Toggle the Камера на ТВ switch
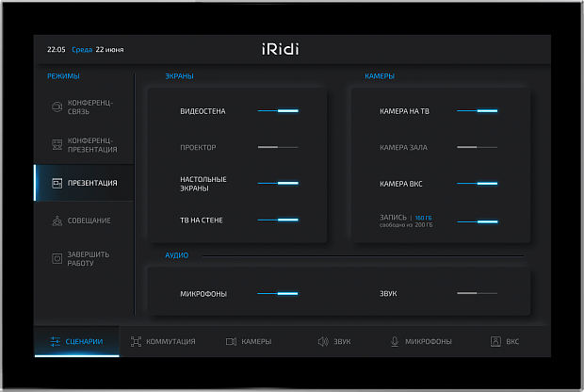The image size is (584, 392). coord(478,111)
